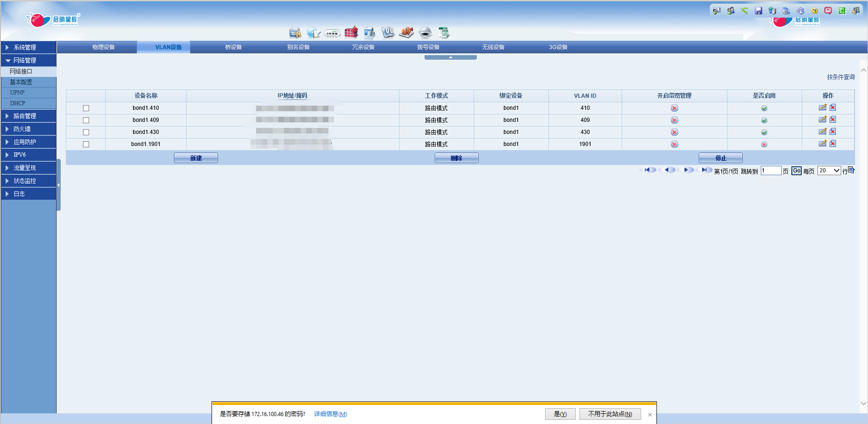Tick the checkbox for bond1.409
The image size is (868, 424).
pos(86,120)
